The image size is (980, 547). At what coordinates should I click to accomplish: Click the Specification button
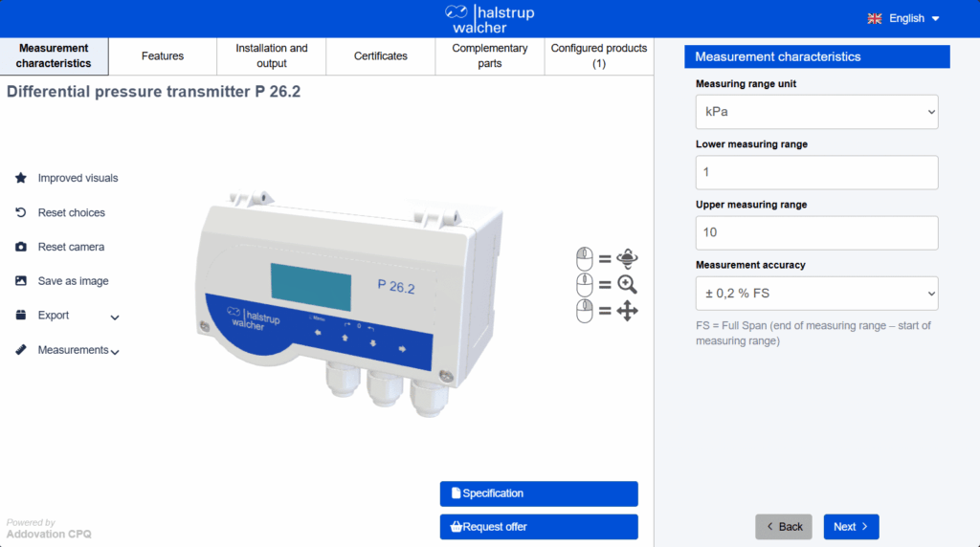tap(539, 493)
